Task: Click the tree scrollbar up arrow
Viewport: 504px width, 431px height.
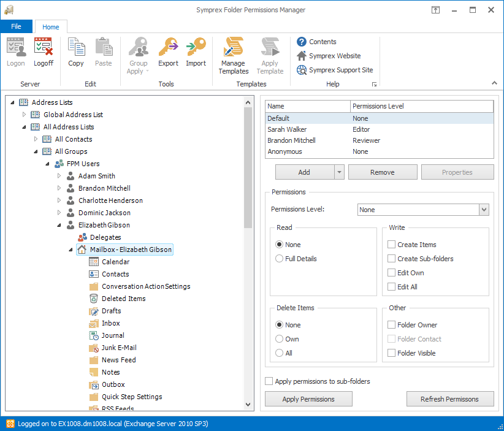Action: click(x=248, y=102)
